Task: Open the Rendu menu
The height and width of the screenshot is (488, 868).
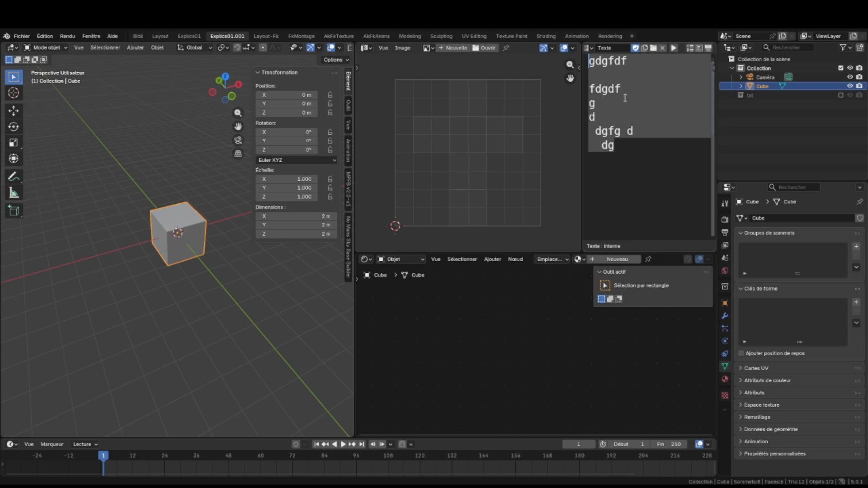Action: [67, 36]
